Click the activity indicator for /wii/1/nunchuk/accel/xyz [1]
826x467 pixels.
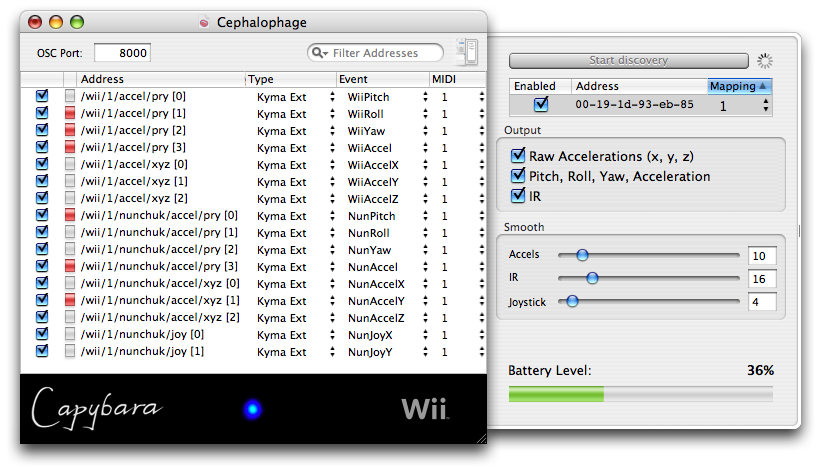point(70,300)
